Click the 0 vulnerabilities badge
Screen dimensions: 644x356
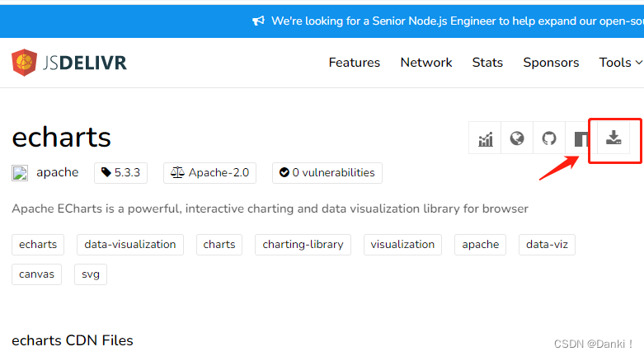tap(327, 173)
